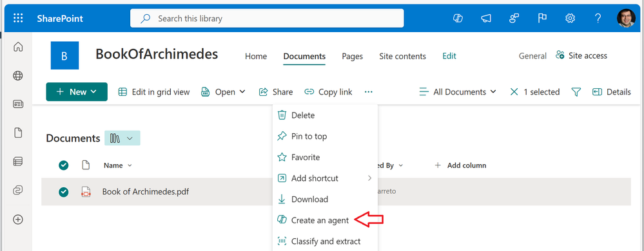Open Copilot icon in the header

click(x=458, y=19)
